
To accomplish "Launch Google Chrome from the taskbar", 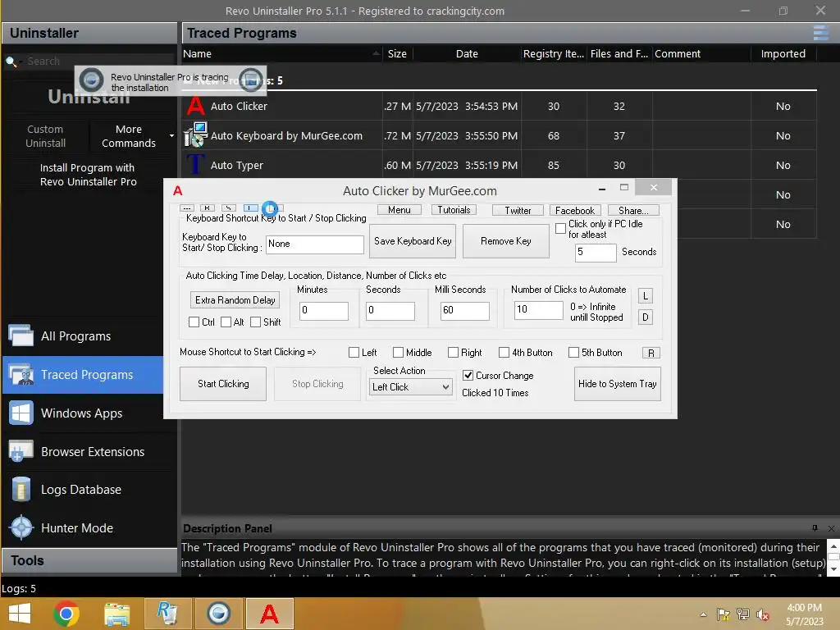I will pyautogui.click(x=66, y=614).
